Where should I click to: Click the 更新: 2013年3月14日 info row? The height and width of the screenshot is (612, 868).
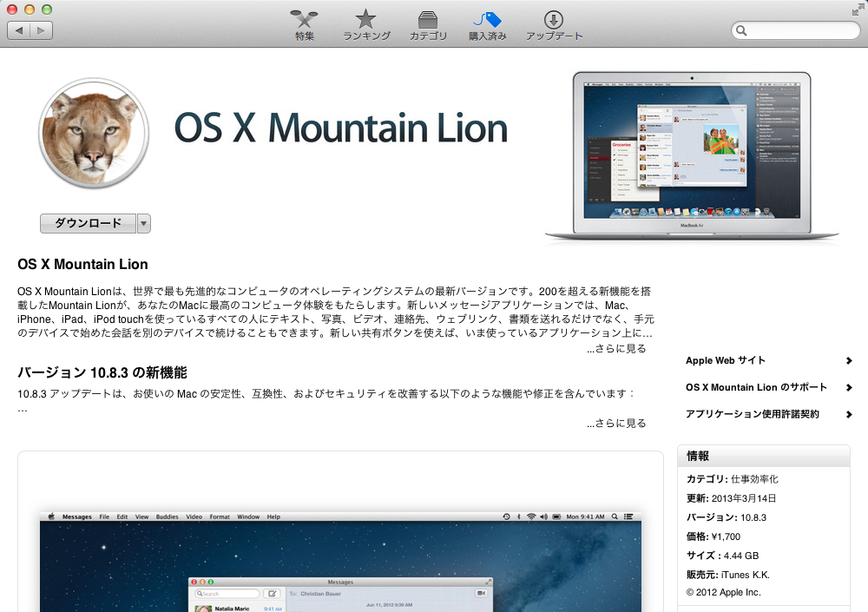click(x=731, y=498)
